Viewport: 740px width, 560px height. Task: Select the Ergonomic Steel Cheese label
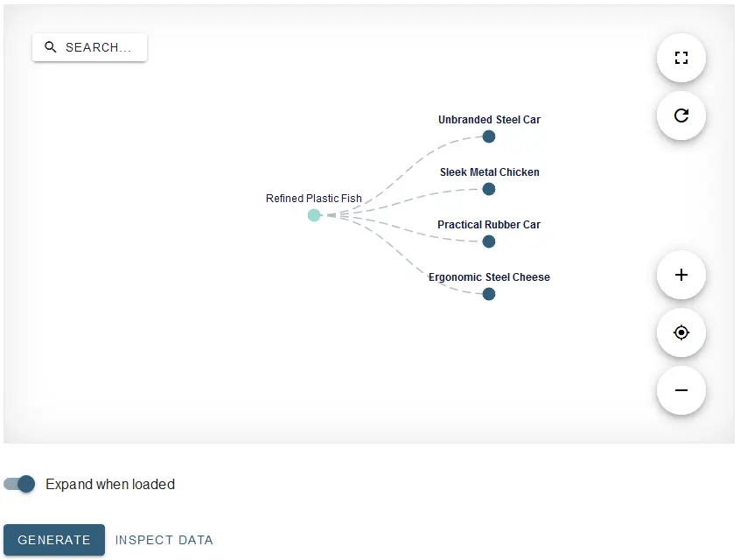point(490,277)
